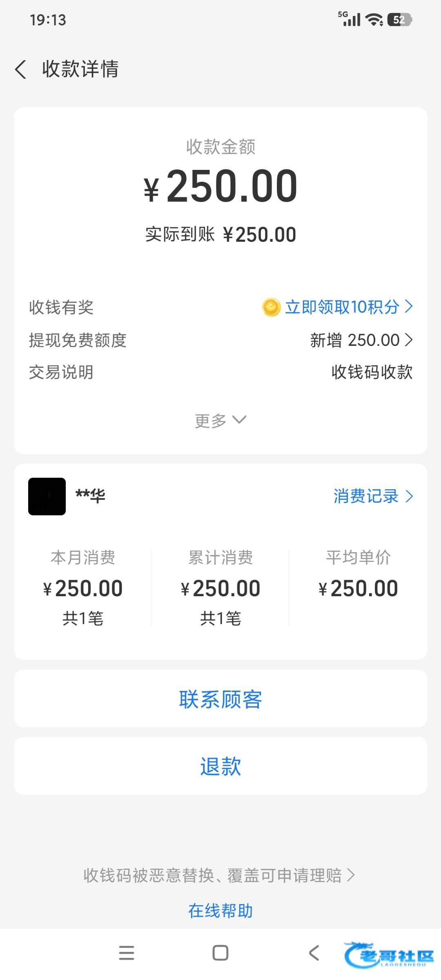The image size is (441, 980).
Task: Tap the blacked-out customer avatar
Action: point(47,496)
